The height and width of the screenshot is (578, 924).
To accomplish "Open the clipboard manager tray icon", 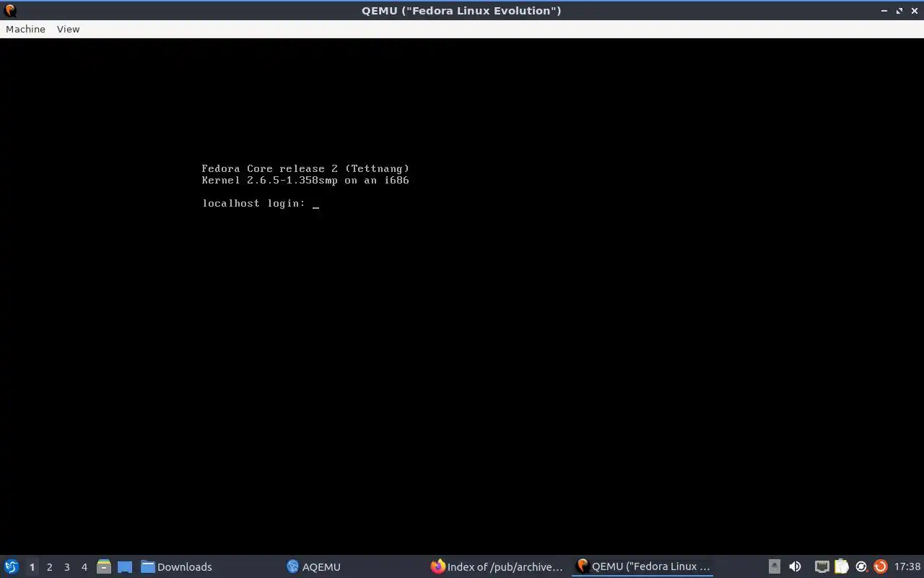I will 841,566.
